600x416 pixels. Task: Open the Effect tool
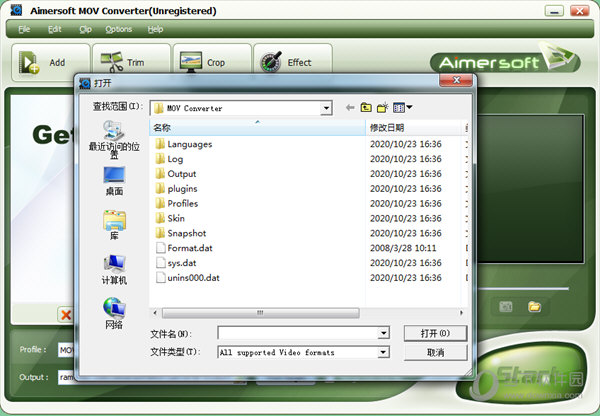293,61
